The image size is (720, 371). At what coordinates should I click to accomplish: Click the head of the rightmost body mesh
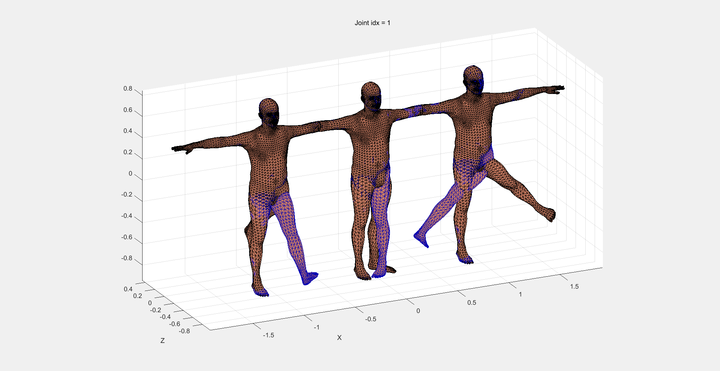coord(473,79)
